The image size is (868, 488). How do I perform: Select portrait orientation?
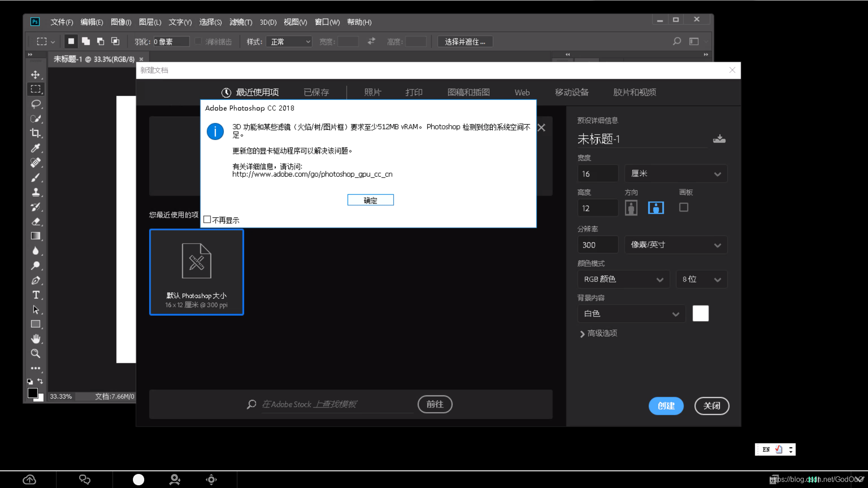[x=631, y=208]
